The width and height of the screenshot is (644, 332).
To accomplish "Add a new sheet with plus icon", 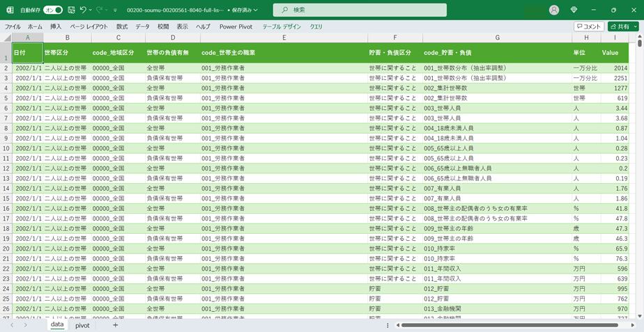I will tap(115, 325).
